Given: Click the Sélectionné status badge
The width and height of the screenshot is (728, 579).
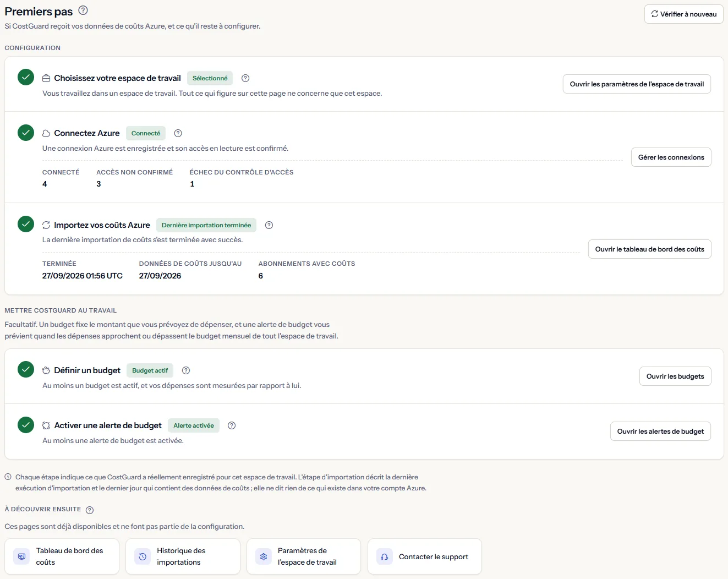Looking at the screenshot, I should click(210, 78).
